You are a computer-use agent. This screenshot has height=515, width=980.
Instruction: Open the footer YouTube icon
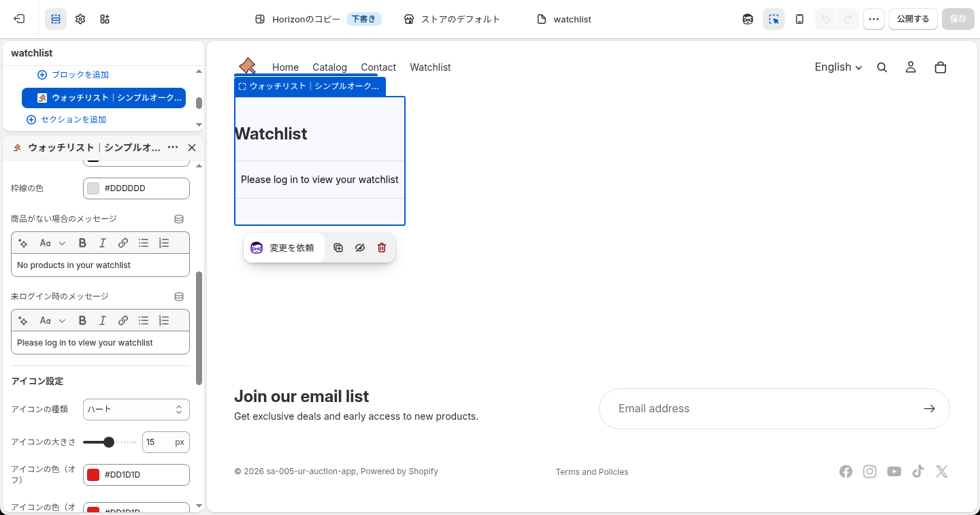pos(894,471)
